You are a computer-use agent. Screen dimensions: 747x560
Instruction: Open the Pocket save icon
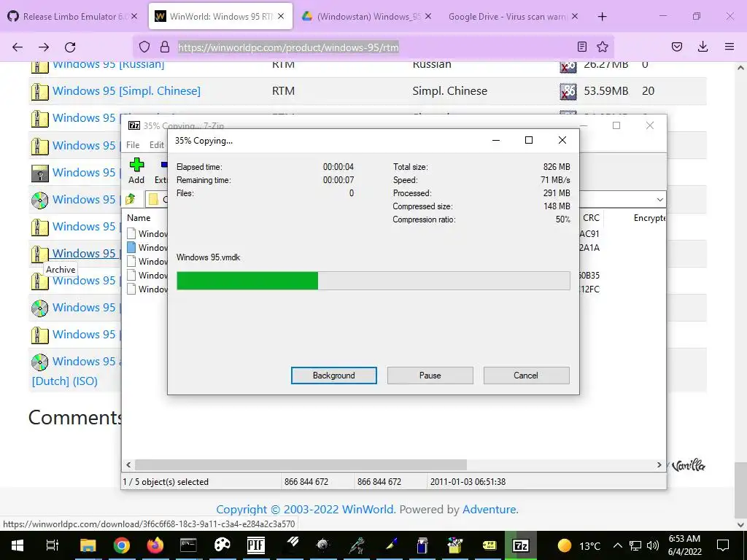pos(677,47)
